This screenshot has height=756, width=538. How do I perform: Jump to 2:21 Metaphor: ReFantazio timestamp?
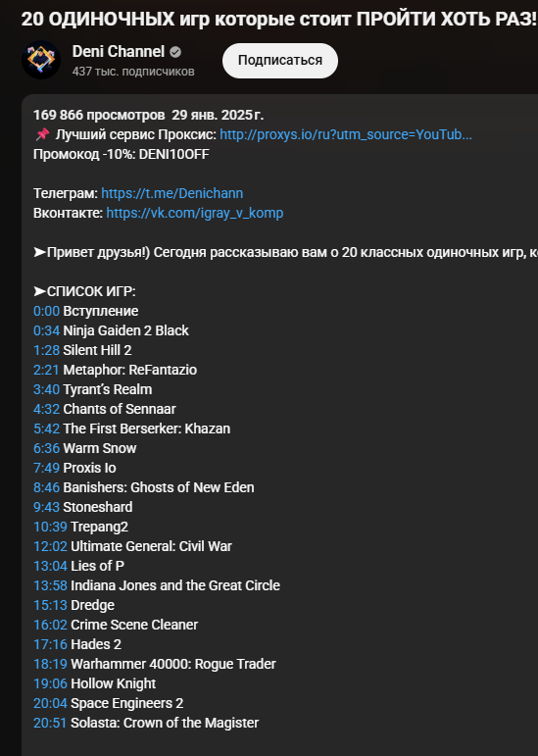point(46,370)
